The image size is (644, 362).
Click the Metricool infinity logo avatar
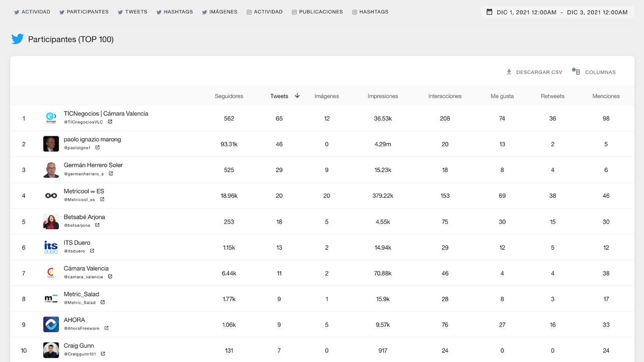coord(51,196)
